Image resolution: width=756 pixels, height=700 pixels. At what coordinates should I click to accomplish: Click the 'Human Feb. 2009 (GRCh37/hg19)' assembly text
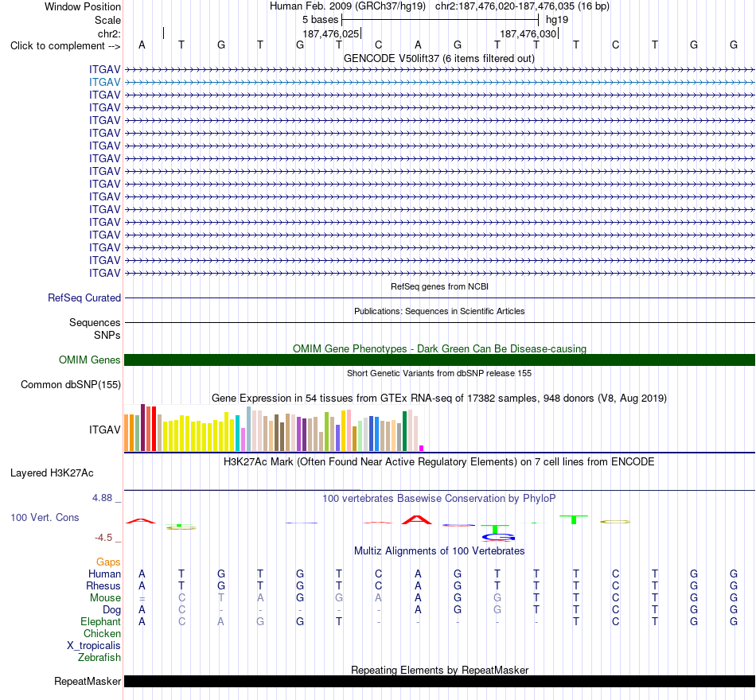[x=348, y=6]
